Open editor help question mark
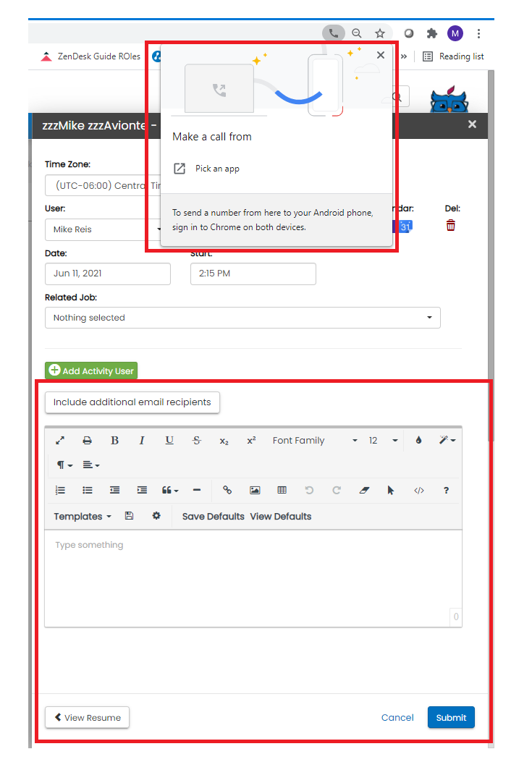Viewport: 532px width, 762px height. point(446,490)
